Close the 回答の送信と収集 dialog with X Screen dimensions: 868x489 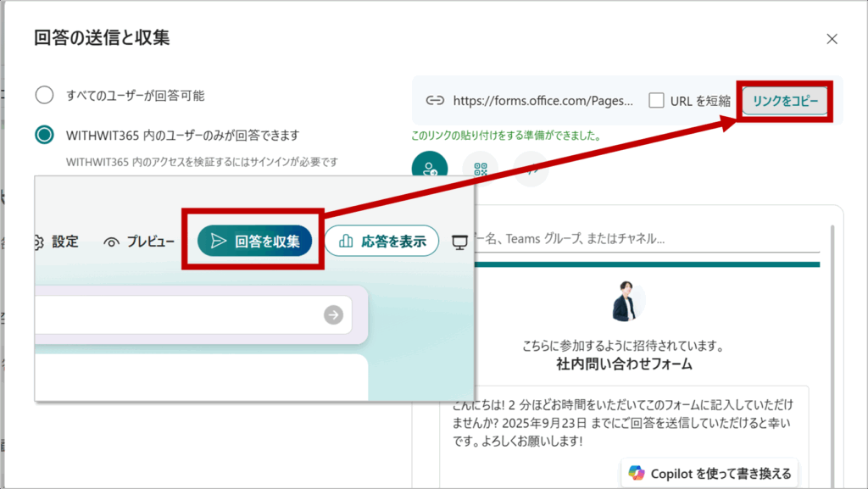pyautogui.click(x=832, y=39)
